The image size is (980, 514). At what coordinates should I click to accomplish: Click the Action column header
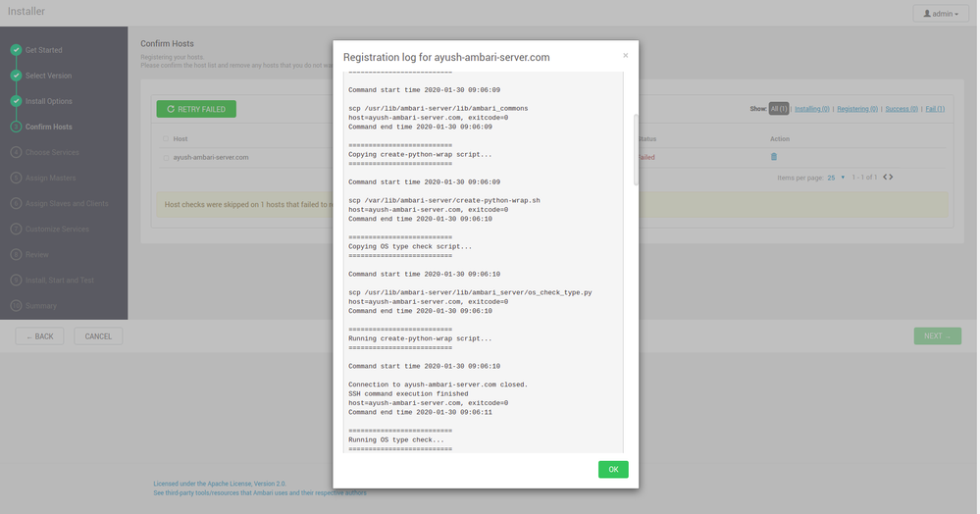coord(779,139)
